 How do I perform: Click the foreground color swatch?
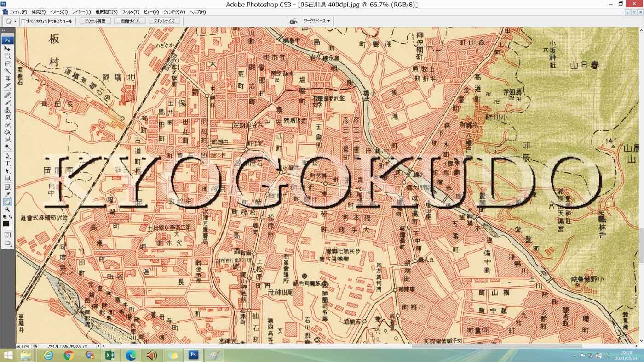pos(6,223)
